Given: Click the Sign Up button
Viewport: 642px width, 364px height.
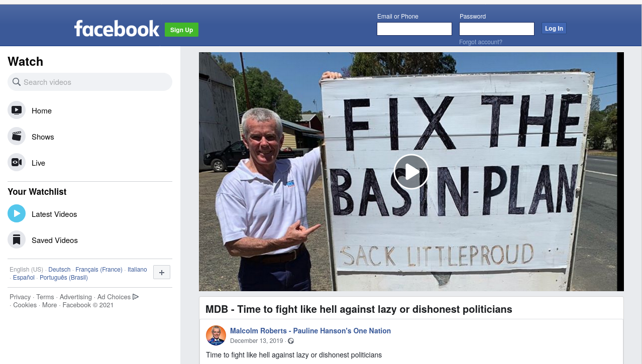Looking at the screenshot, I should (181, 30).
